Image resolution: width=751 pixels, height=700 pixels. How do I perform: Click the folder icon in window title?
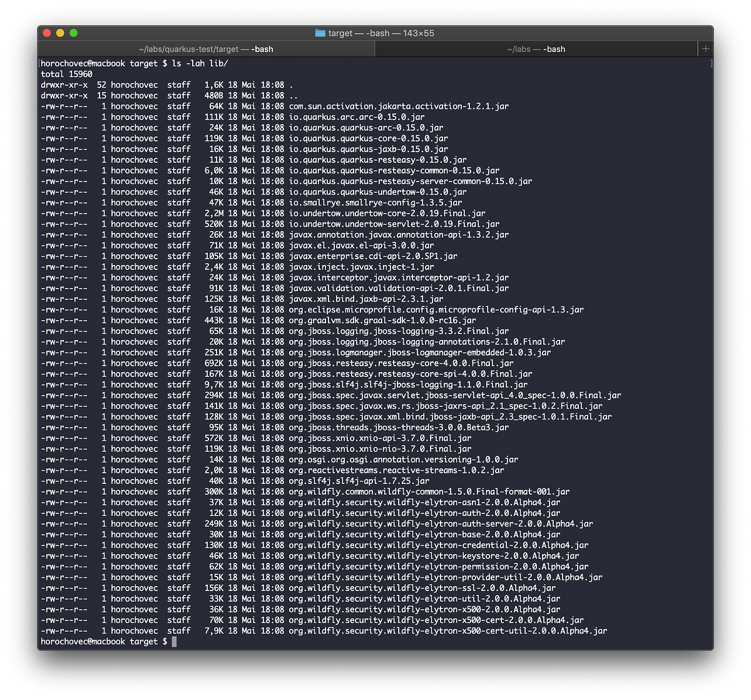320,33
